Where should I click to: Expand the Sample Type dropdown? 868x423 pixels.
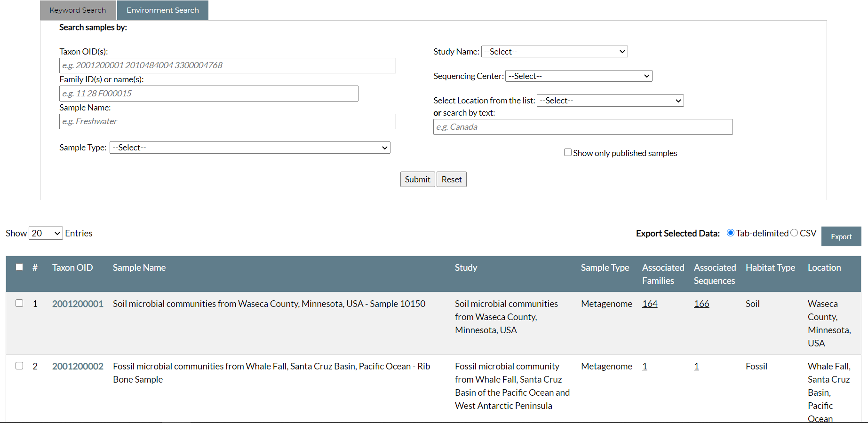[249, 148]
